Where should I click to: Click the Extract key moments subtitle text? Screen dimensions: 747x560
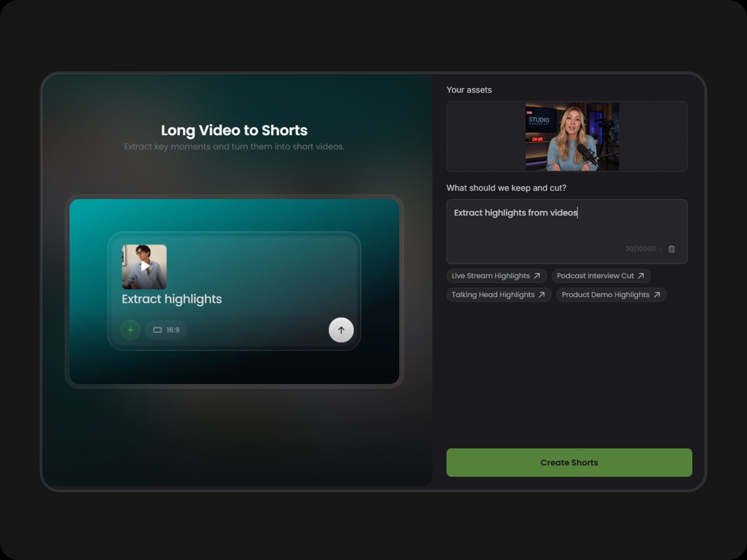(234, 147)
